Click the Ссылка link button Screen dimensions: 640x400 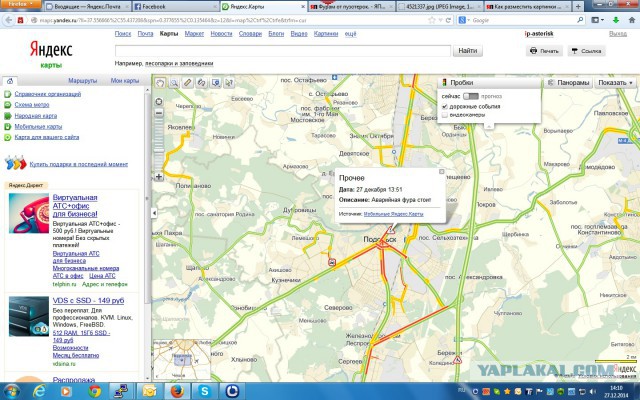[586, 51]
